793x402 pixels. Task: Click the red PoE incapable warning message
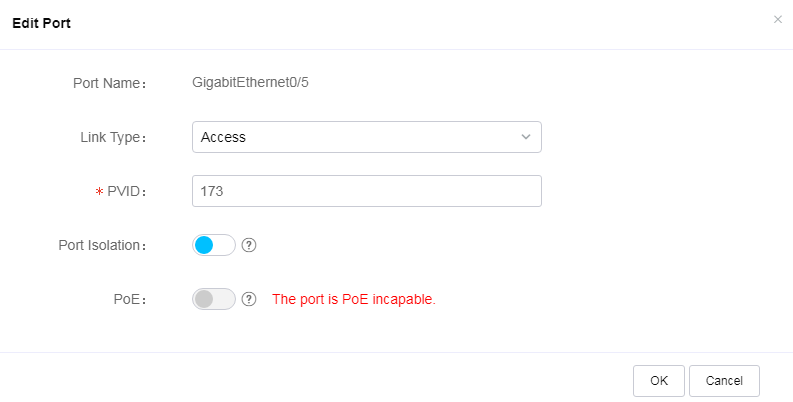tap(354, 299)
